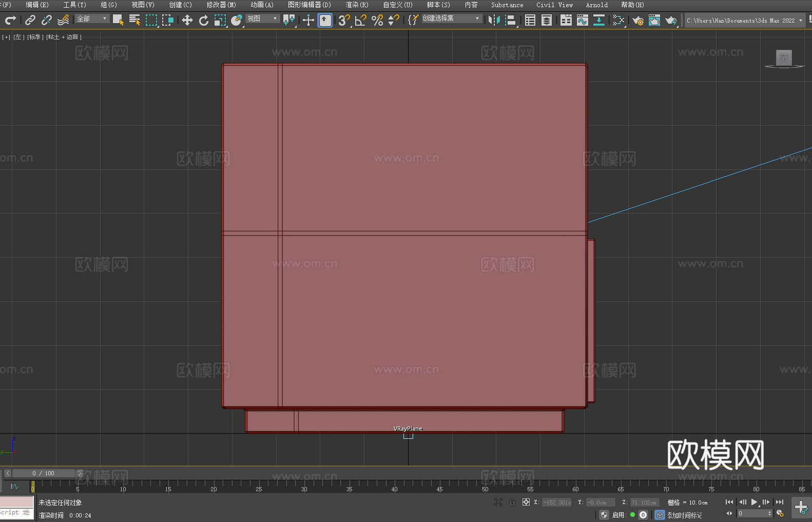Open the Civil View menu
Screen dimensions: 812x522
554,5
